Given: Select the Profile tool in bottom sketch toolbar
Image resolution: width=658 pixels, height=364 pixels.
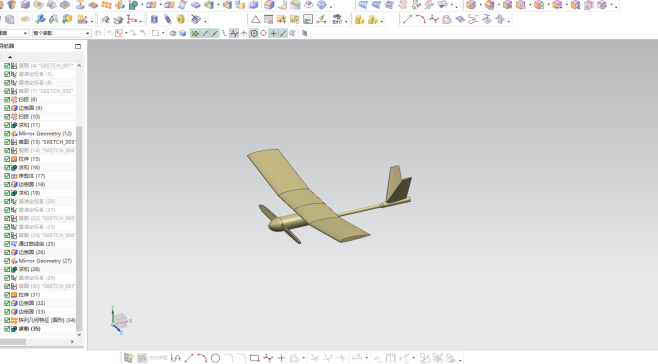Looking at the screenshot, I should point(175,358).
